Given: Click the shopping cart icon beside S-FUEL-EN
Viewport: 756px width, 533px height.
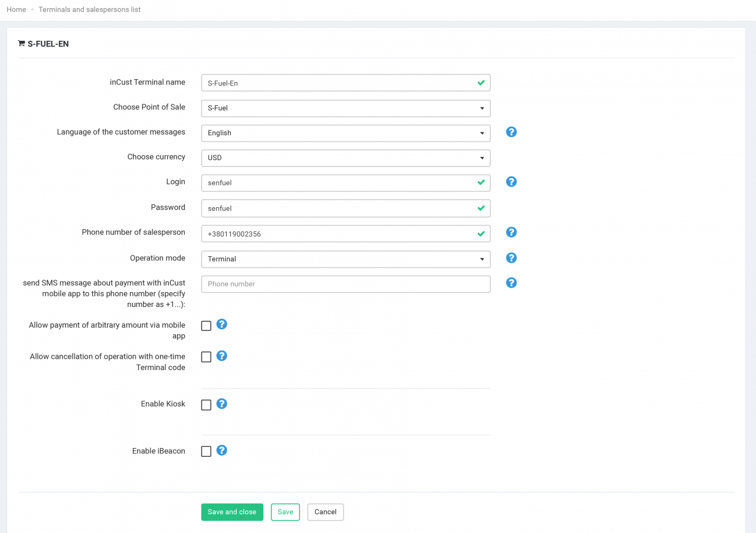Looking at the screenshot, I should tap(21, 43).
